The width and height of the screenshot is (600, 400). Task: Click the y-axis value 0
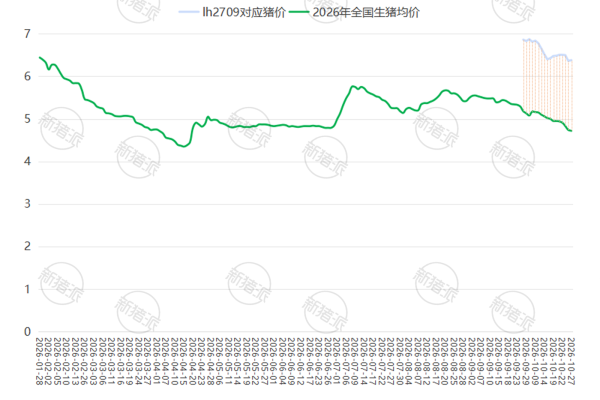[x=27, y=331]
